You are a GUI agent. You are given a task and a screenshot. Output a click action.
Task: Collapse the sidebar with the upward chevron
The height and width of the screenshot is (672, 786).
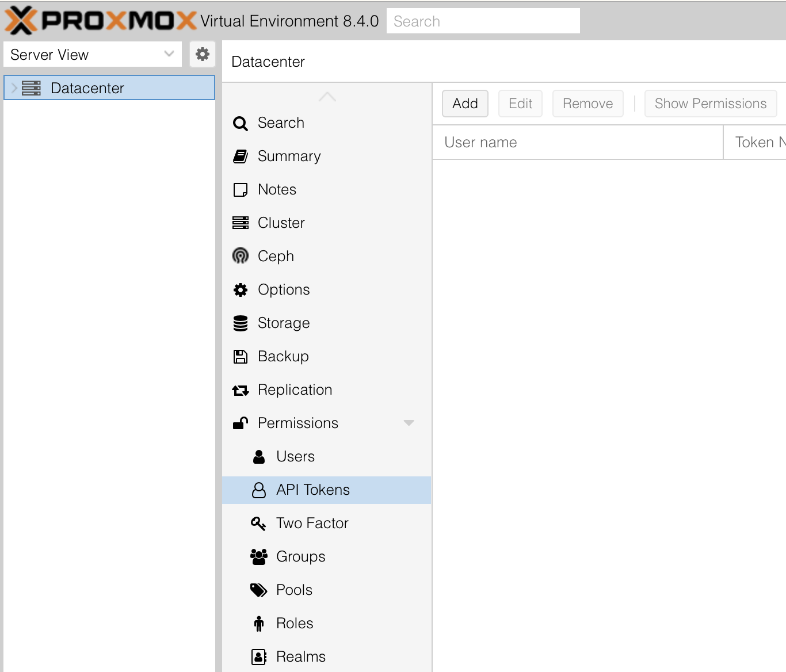click(x=327, y=96)
